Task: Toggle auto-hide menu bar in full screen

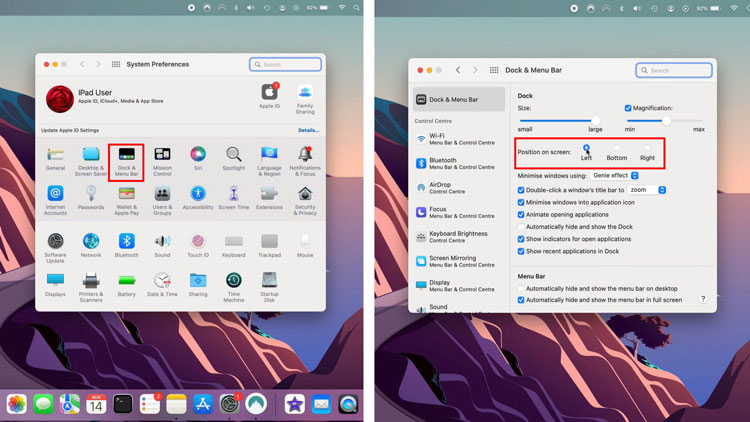Action: coord(521,300)
